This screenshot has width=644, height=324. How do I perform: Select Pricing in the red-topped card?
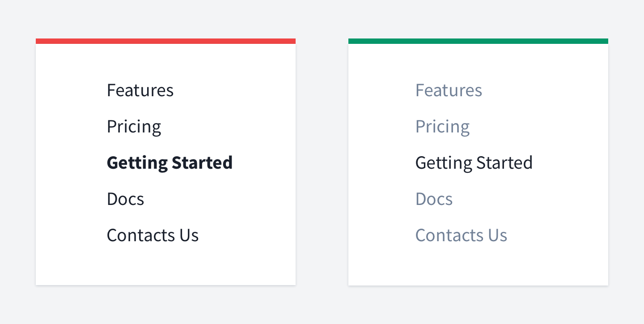tap(134, 127)
